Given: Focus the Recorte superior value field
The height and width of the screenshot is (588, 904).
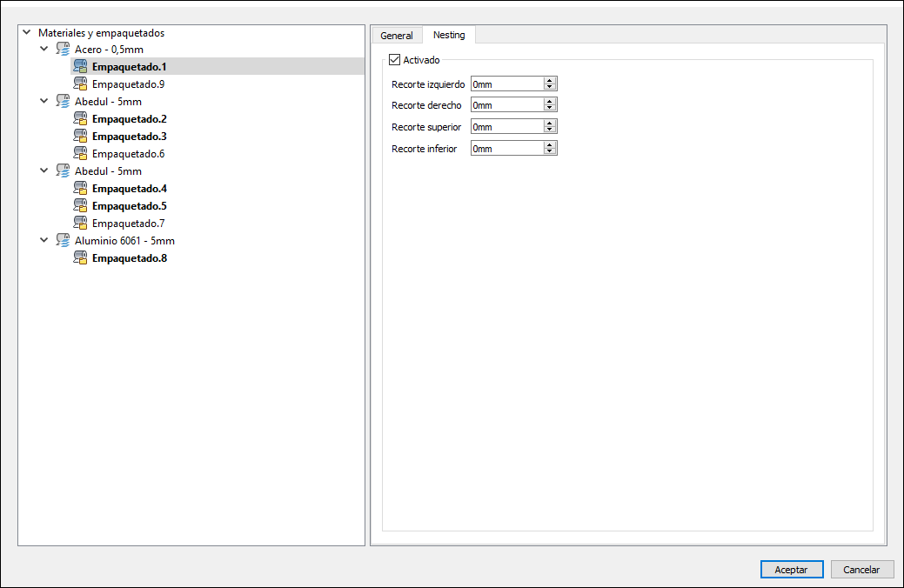Looking at the screenshot, I should pos(507,127).
